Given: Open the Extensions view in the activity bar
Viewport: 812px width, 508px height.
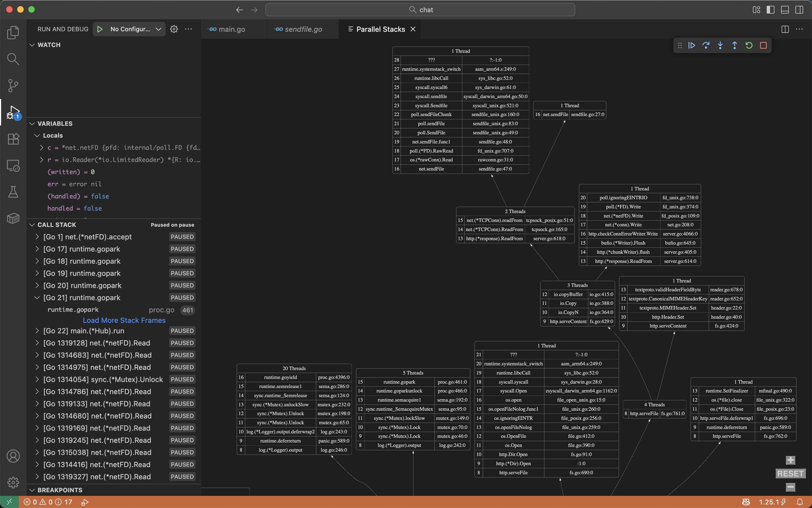Looking at the screenshot, I should tap(13, 139).
